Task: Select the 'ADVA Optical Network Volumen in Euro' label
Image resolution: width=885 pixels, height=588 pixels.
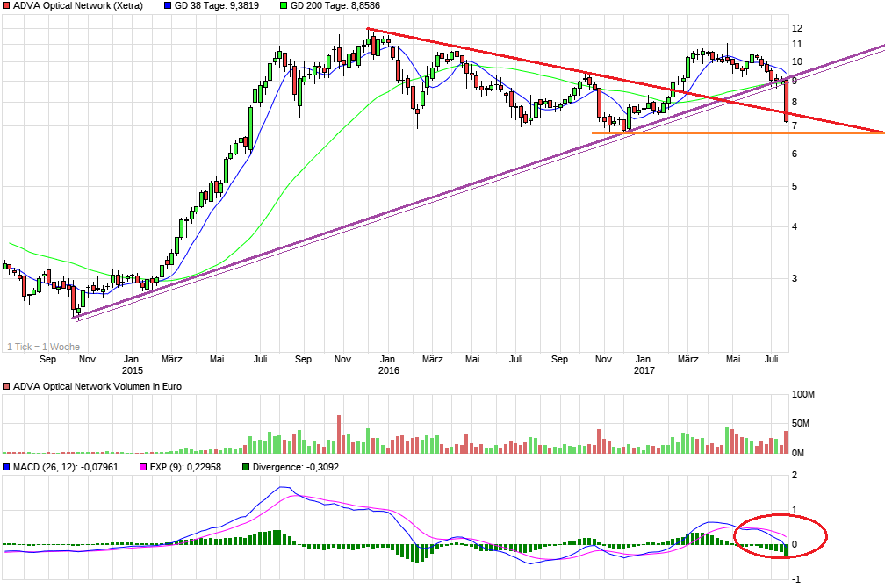Action: (x=97, y=386)
